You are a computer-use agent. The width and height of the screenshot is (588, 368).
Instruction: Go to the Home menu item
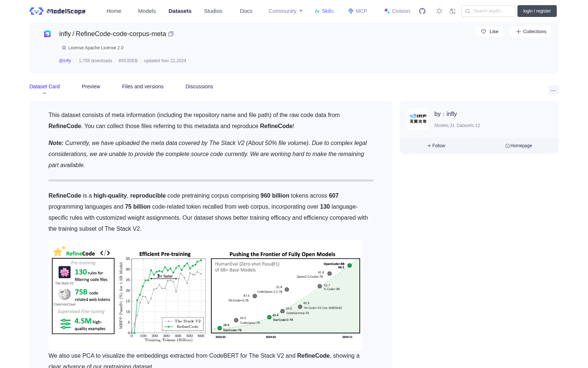114,11
